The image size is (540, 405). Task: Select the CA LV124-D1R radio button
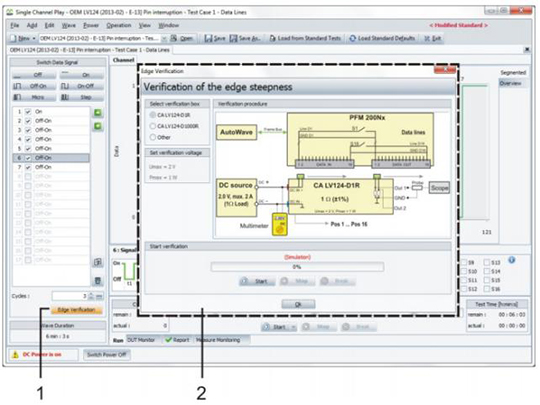[153, 115]
